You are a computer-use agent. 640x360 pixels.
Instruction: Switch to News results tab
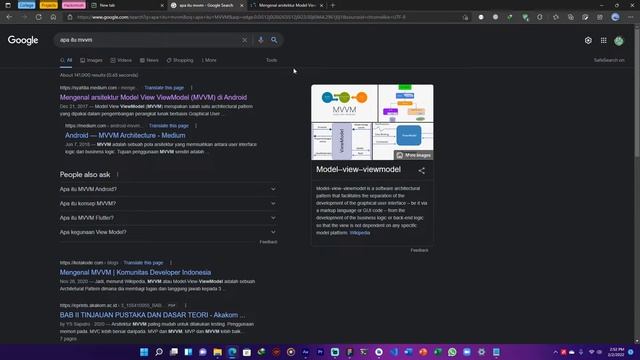point(149,60)
